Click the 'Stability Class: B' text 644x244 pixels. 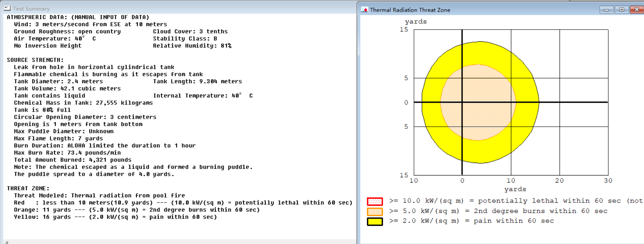pyautogui.click(x=185, y=39)
